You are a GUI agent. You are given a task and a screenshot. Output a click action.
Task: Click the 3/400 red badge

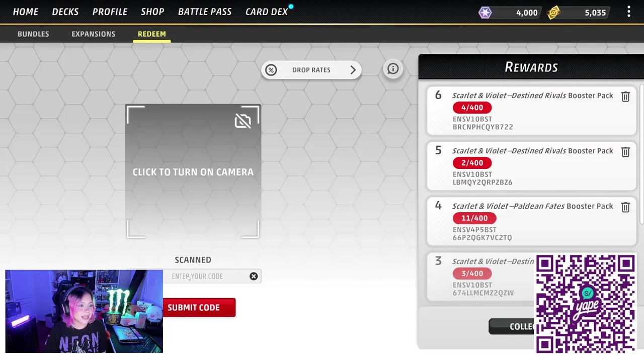point(472,274)
